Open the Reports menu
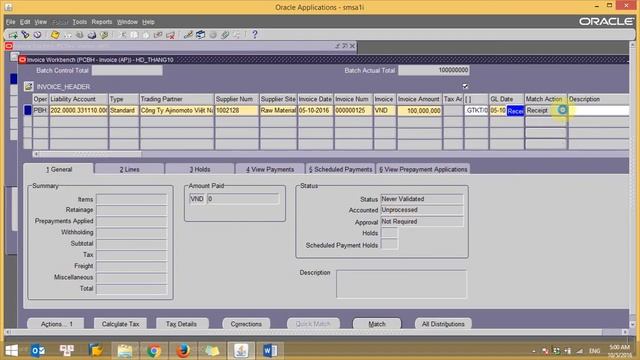The height and width of the screenshot is (360, 640). (102, 22)
